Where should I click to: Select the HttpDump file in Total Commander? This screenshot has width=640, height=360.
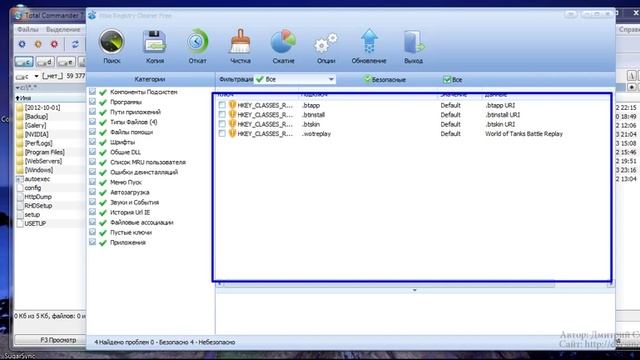[x=38, y=197]
